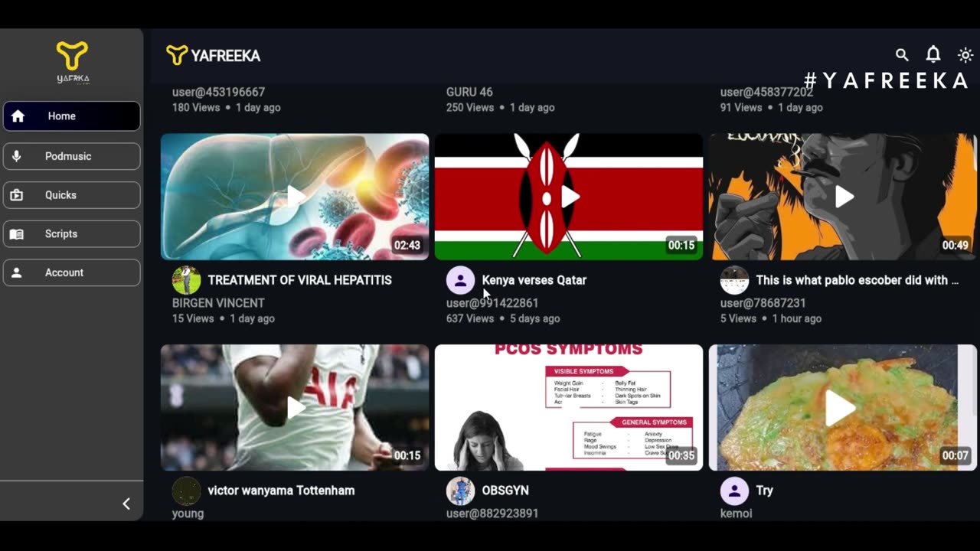980x551 pixels.
Task: Click channel name user@991422861
Action: coord(492,303)
